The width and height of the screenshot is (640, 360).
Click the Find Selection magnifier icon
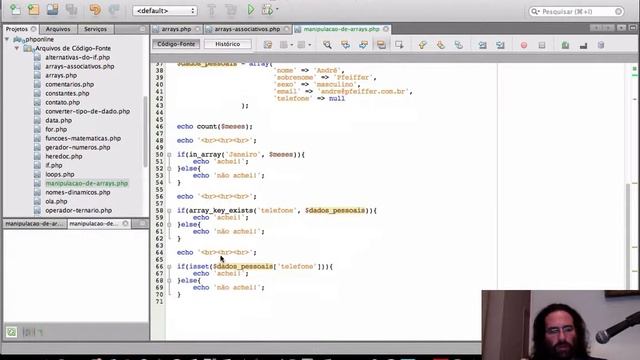tap(327, 44)
